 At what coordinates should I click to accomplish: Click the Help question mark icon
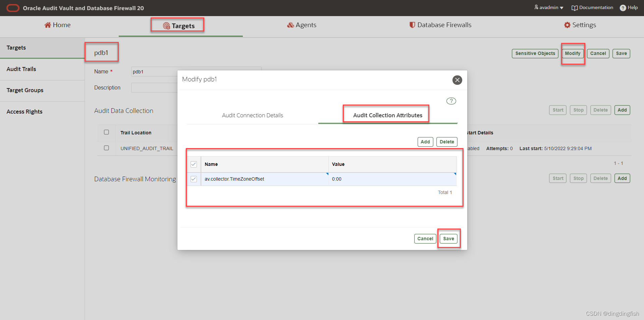(623, 8)
